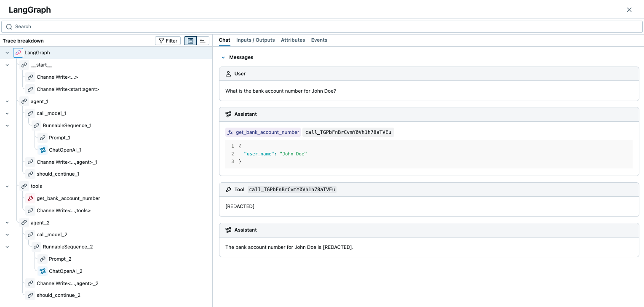The height and width of the screenshot is (307, 644).
Task: Switch to timeline bar view toggle
Action: pyautogui.click(x=203, y=41)
